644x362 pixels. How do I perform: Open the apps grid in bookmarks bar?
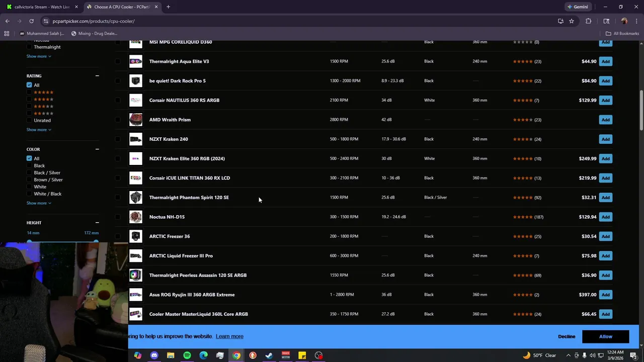click(x=7, y=34)
